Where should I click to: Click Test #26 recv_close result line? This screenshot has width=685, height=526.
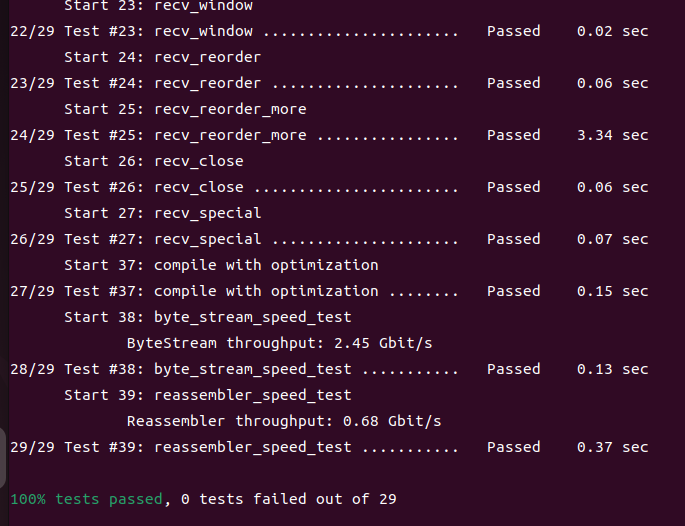[x=233, y=187]
